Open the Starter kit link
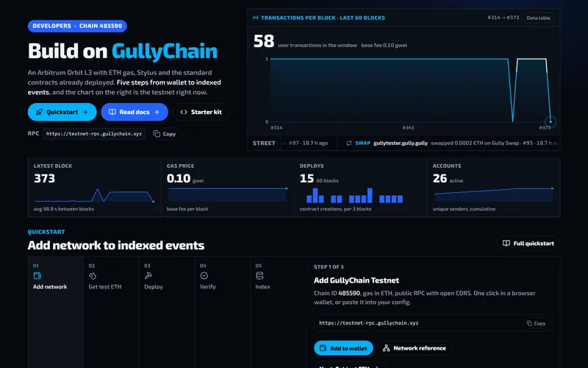 [201, 112]
